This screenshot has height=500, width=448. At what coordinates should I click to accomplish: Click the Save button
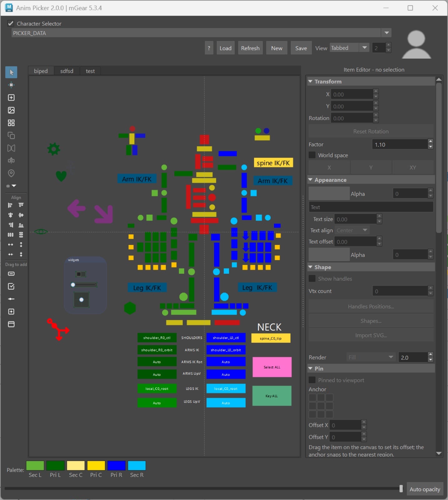pyautogui.click(x=301, y=48)
